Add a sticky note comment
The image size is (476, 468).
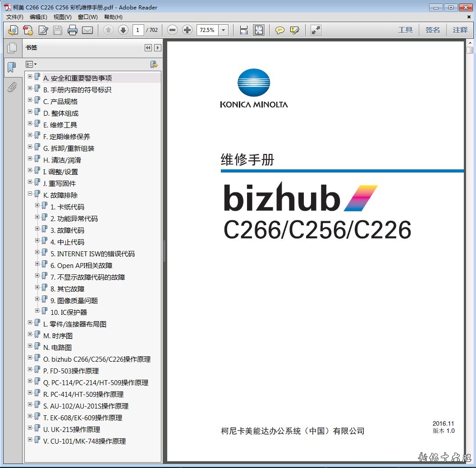[280, 30]
